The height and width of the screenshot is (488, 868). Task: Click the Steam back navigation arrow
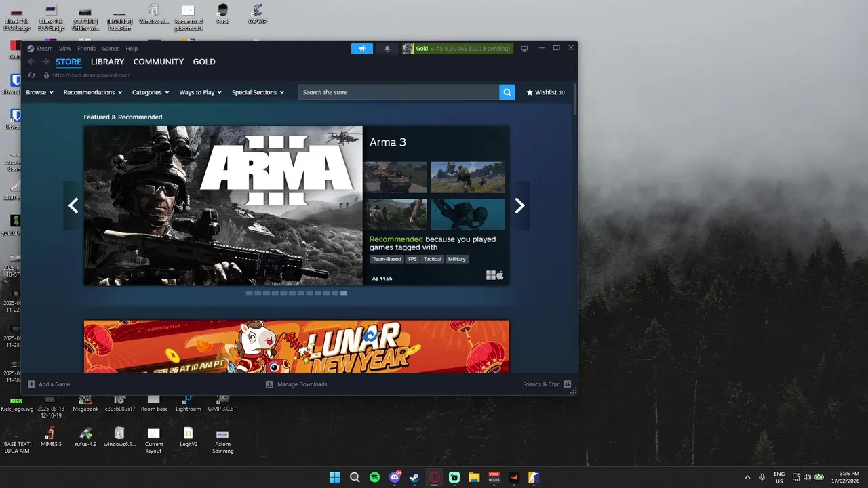(31, 62)
